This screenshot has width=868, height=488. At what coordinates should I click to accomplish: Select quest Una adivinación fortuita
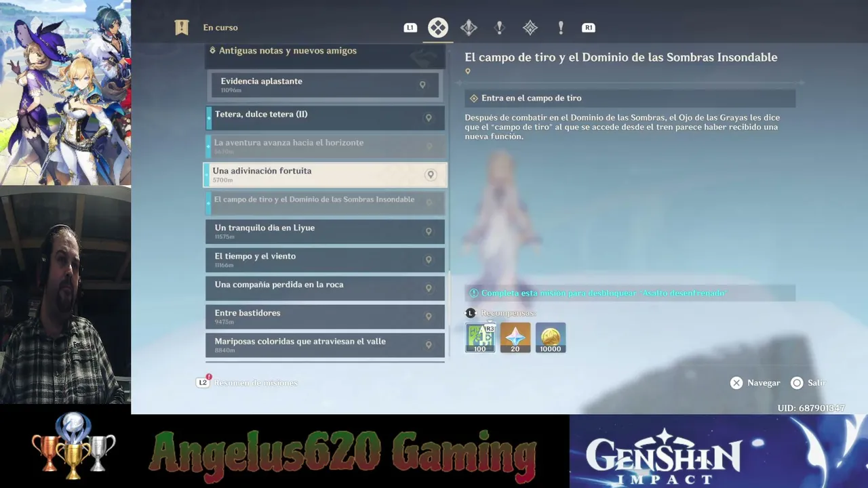(x=325, y=175)
